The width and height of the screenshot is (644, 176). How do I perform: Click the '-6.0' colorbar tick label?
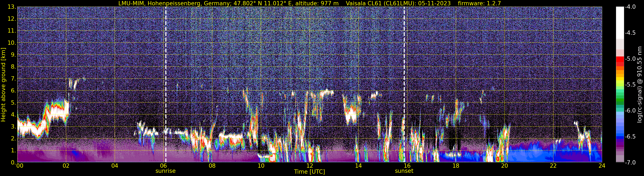coord(630,110)
